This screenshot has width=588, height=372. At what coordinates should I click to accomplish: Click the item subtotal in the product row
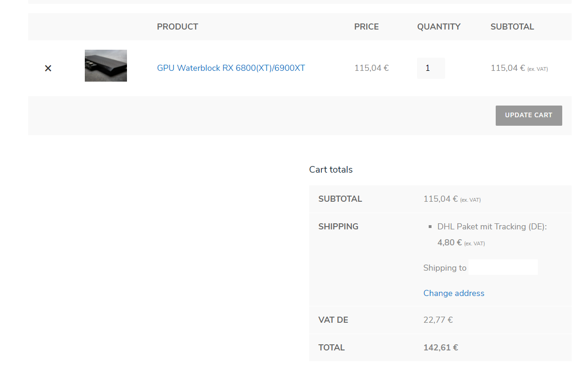click(x=507, y=68)
